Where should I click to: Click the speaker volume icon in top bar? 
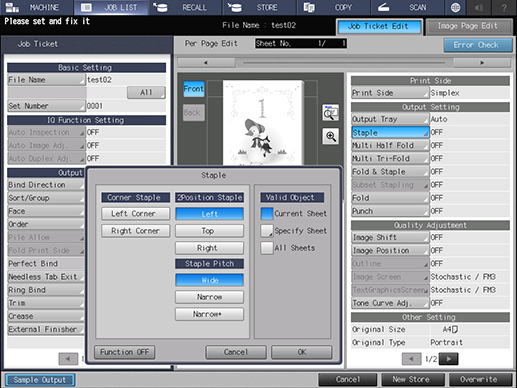(479, 7)
